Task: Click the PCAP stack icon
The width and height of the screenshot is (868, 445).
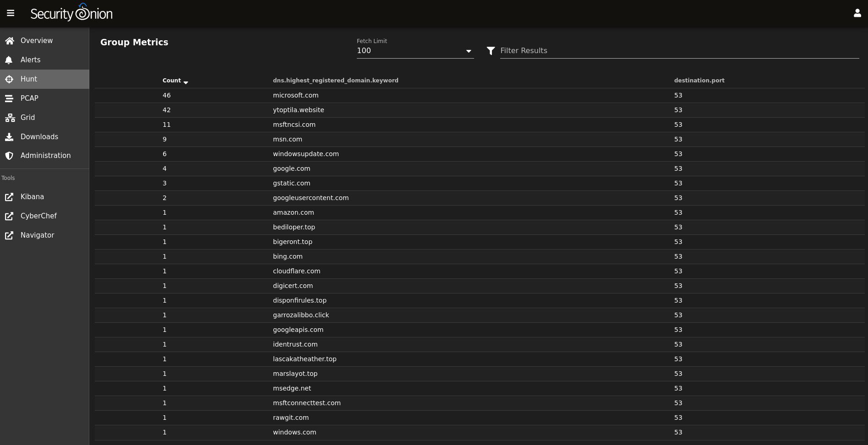Action: 9,98
